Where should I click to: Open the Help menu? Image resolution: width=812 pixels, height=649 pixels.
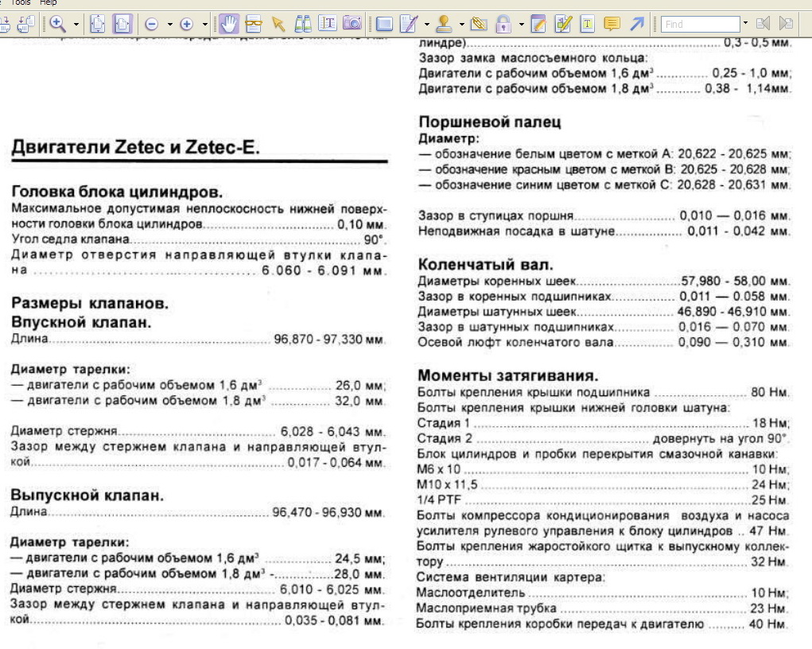coord(49,2)
